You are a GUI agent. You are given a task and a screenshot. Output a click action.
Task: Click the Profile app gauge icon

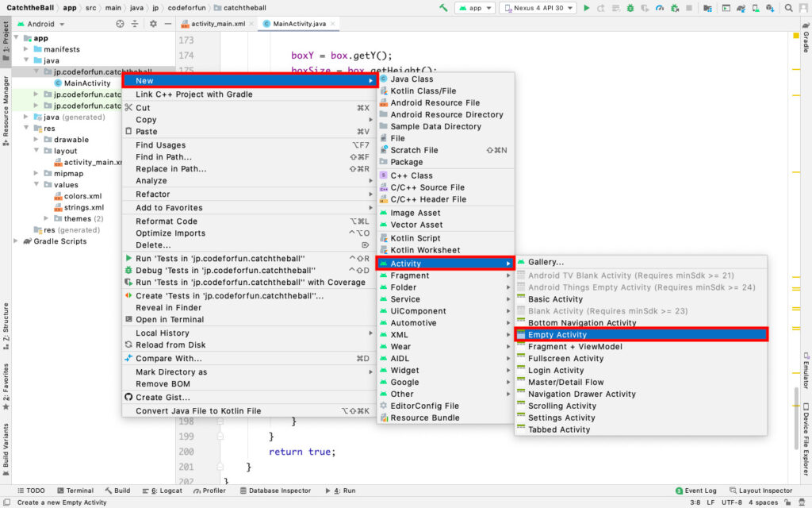point(659,8)
